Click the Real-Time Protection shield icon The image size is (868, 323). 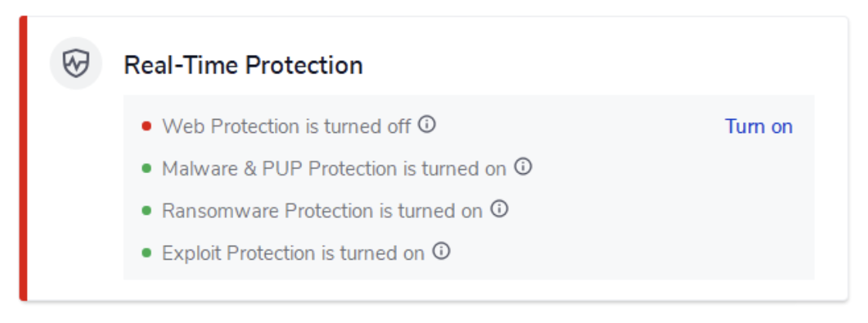(76, 63)
